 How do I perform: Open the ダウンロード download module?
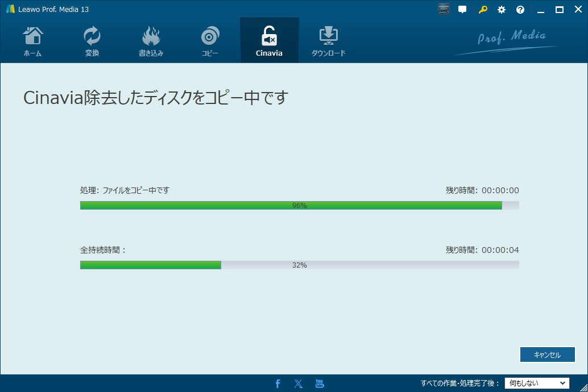[329, 41]
